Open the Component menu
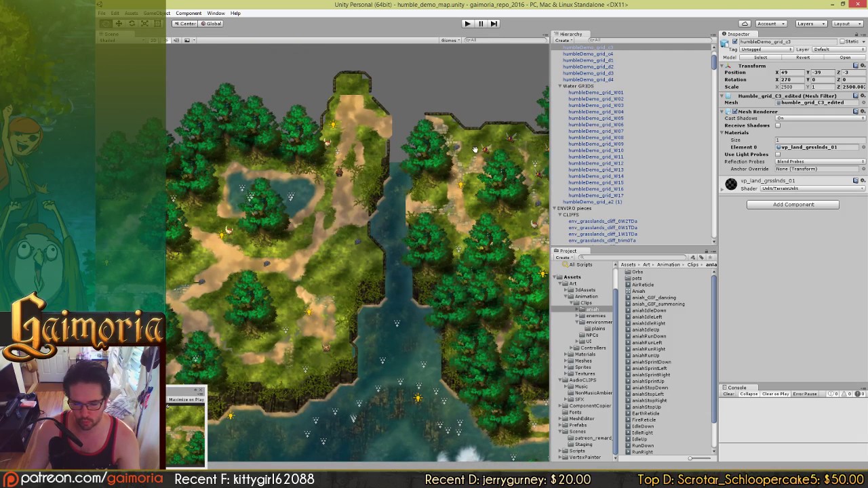This screenshot has height=488, width=868. [189, 14]
